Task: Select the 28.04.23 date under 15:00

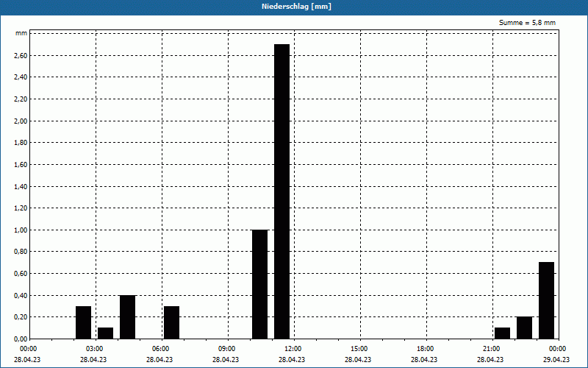Action: pyautogui.click(x=358, y=359)
